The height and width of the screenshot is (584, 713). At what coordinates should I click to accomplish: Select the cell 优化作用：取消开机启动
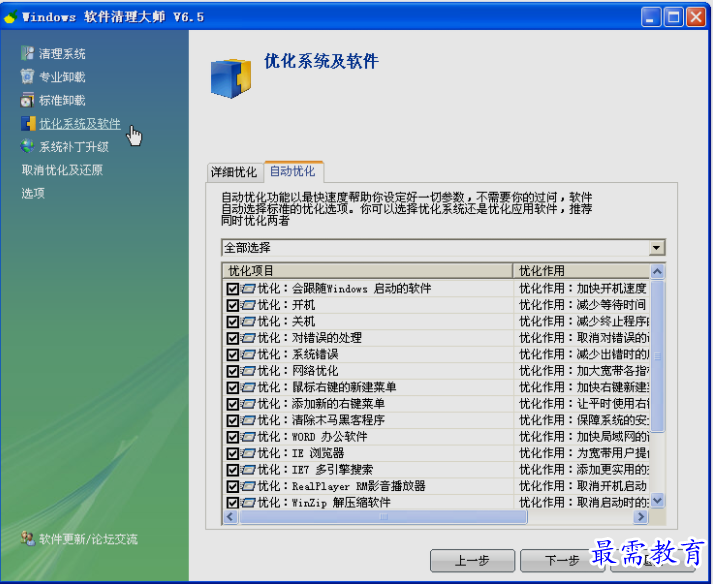582,486
